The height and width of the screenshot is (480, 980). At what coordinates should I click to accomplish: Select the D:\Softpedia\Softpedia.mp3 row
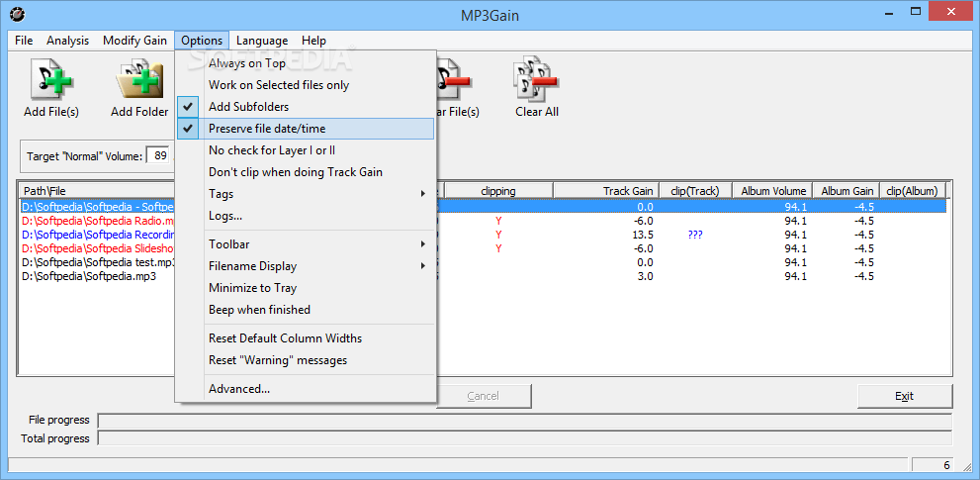(x=89, y=276)
